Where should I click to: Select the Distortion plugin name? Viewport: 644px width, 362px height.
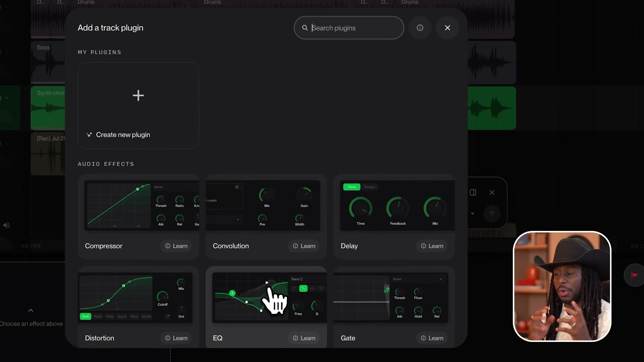[100, 338]
